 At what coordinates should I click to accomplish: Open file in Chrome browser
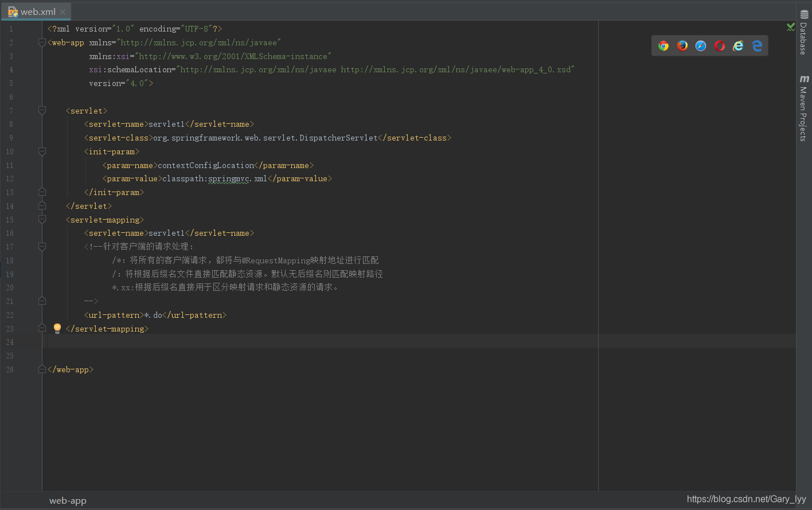(663, 46)
